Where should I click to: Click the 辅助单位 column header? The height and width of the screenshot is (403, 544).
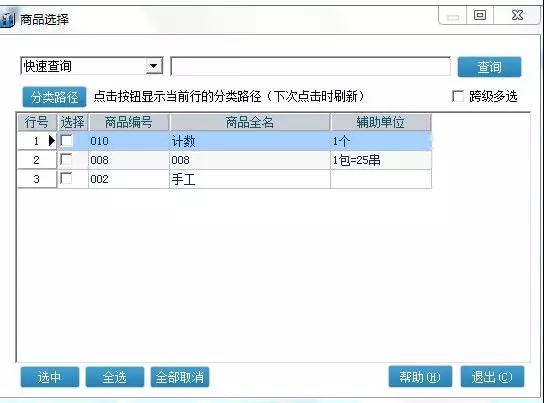(381, 122)
